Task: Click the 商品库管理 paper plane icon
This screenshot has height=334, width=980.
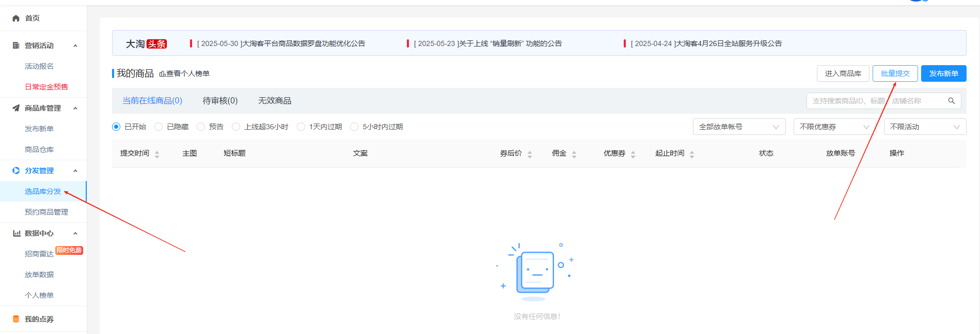Action: click(x=16, y=108)
